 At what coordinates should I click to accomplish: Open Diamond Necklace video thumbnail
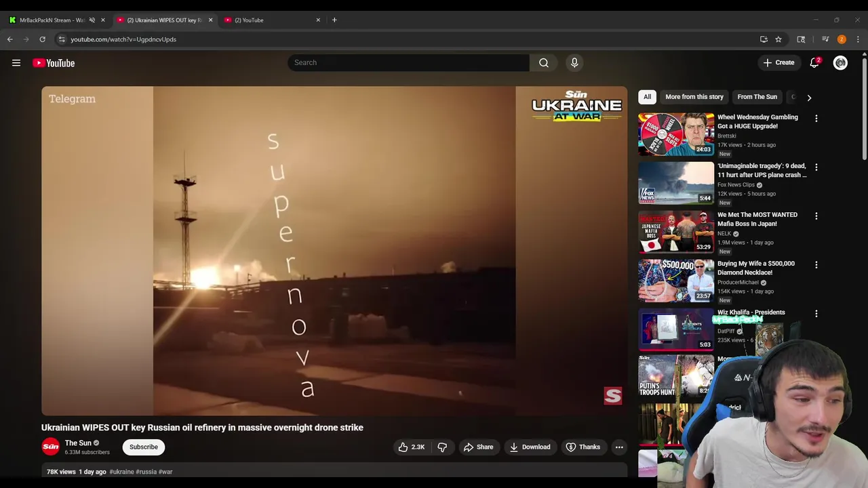coord(676,281)
